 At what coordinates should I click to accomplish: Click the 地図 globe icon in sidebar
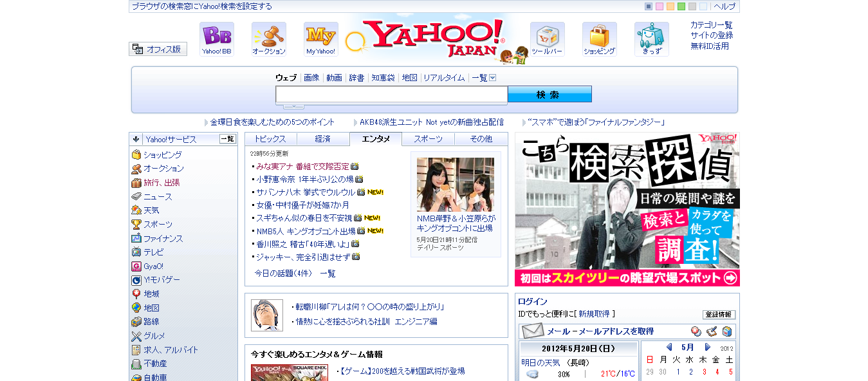pyautogui.click(x=136, y=308)
